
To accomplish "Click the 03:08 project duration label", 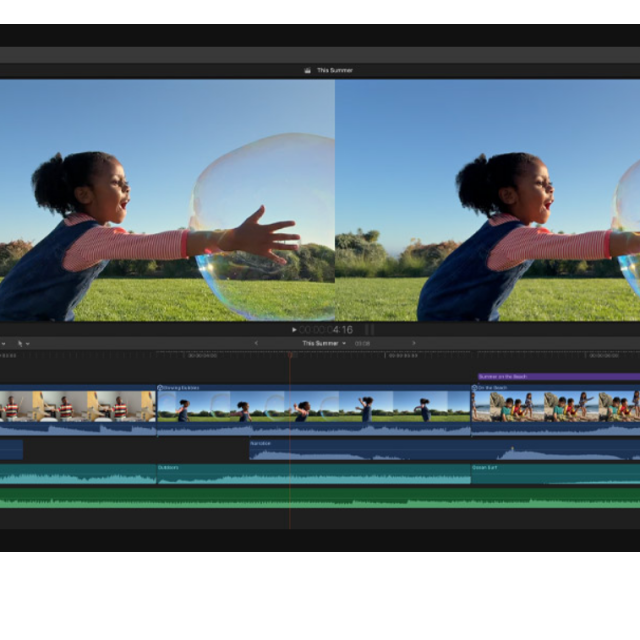I will [362, 343].
